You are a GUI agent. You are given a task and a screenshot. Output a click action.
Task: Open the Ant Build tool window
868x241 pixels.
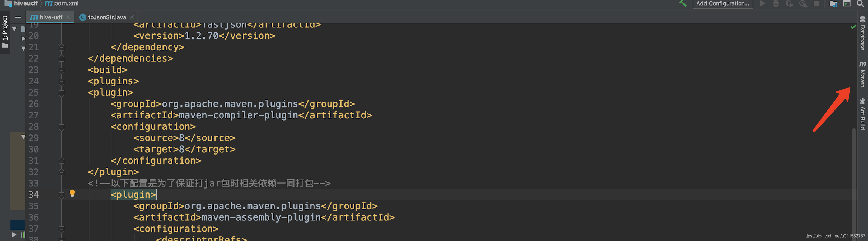[862, 114]
